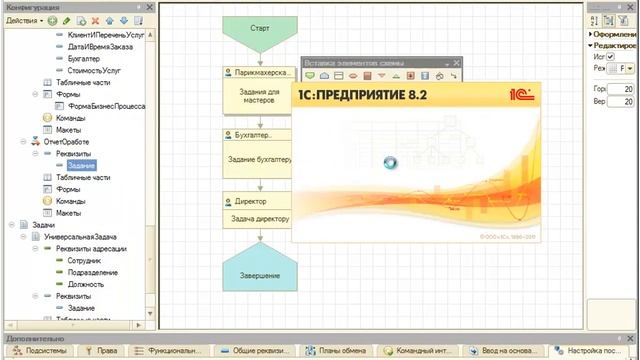Click the tree scrollbar up arrow
The width and height of the screenshot is (640, 360).
150,35
